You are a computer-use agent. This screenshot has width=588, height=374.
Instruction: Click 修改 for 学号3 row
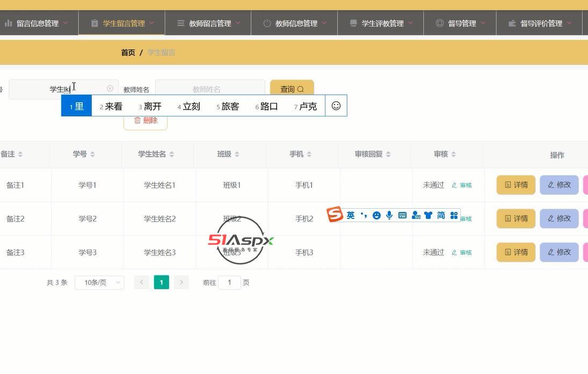pos(559,252)
